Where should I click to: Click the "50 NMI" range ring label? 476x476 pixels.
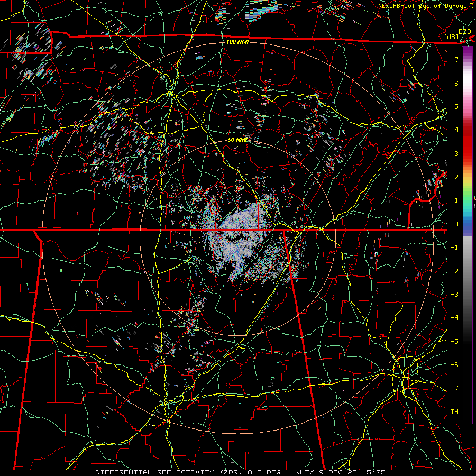pyautogui.click(x=237, y=140)
